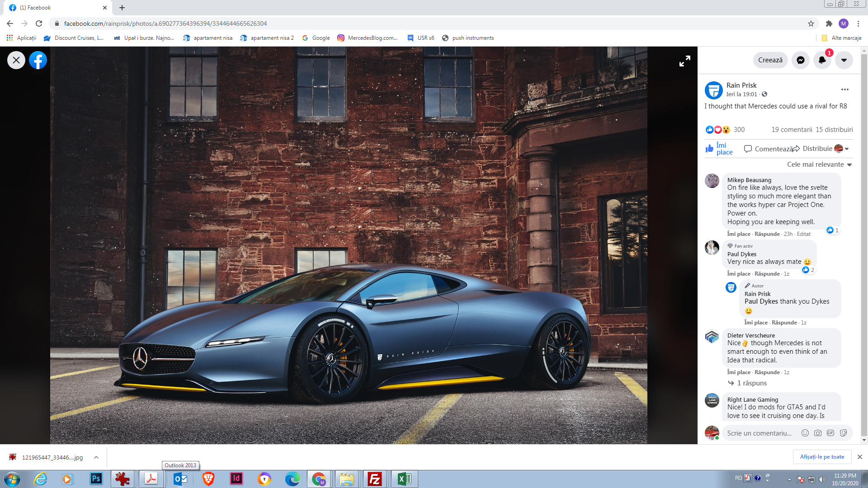This screenshot has width=868, height=488.
Task: Open Dieter Verscheure's profile name
Action: tap(751, 335)
